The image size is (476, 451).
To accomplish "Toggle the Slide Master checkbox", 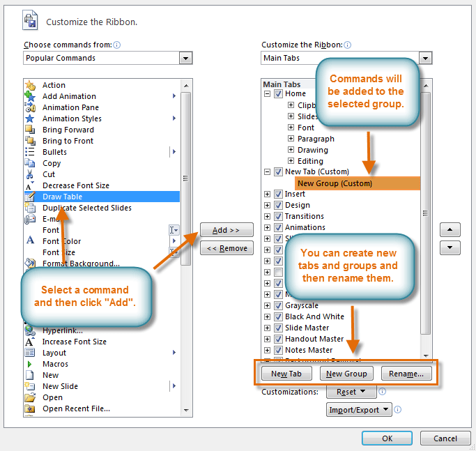I will pyautogui.click(x=278, y=328).
